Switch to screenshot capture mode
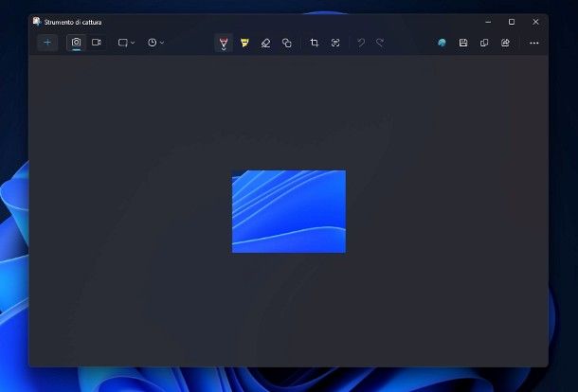Screen dimensions: 578x392 pyautogui.click(x=77, y=43)
